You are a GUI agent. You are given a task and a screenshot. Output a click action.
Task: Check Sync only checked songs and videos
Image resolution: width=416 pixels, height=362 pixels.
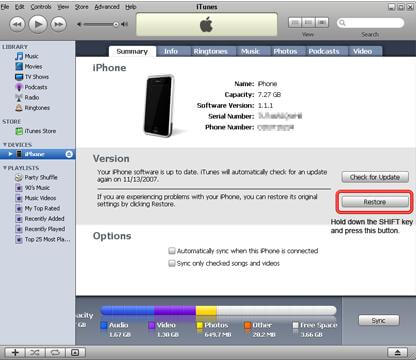coord(172,263)
